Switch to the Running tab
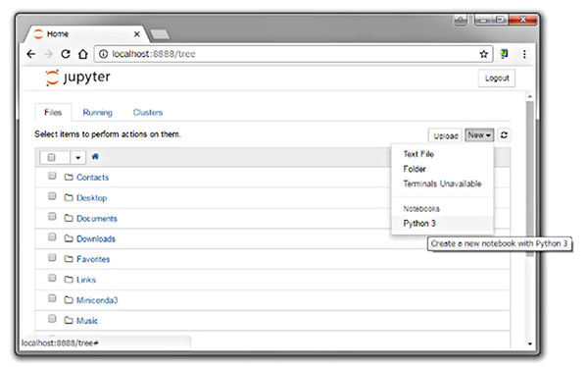Image resolution: width=588 pixels, height=367 pixels. [97, 112]
